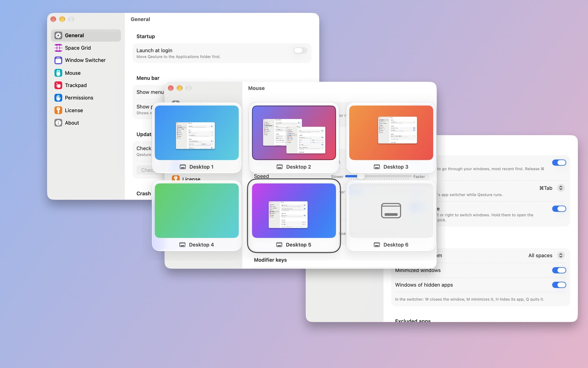Toggle switch beside 'go through your windows' text
This screenshot has height=368, width=588.
[x=559, y=163]
